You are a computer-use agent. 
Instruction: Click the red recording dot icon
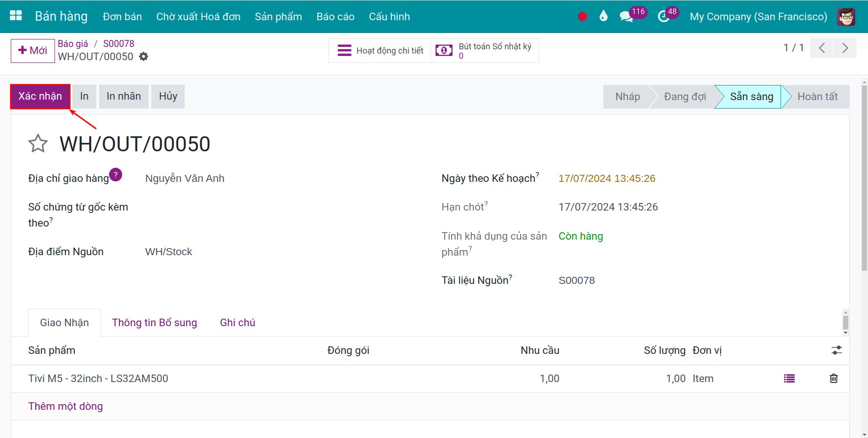click(x=582, y=16)
